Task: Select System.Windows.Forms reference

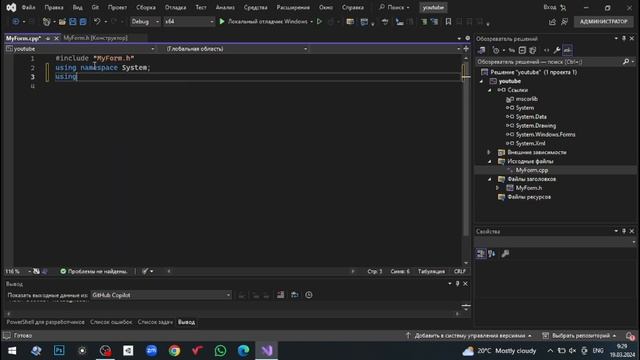Action: pyautogui.click(x=545, y=134)
